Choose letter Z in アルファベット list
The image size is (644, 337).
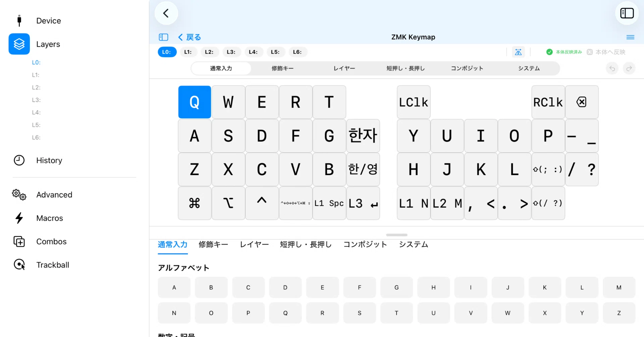pos(619,313)
